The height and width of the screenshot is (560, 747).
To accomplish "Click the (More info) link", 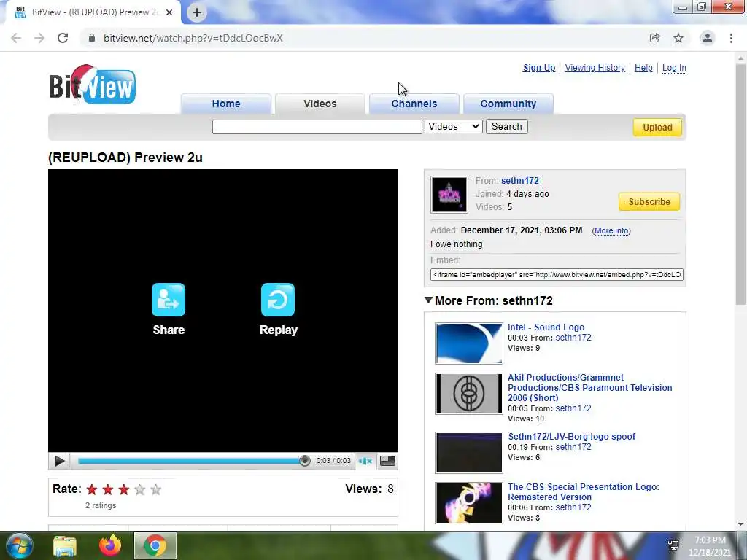I will [x=611, y=230].
